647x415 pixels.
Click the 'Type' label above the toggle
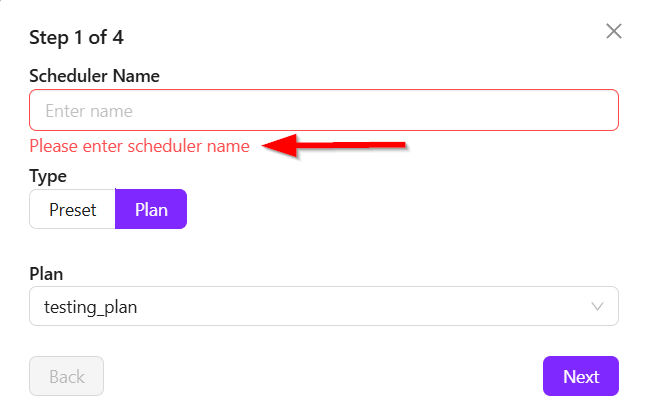(x=48, y=176)
